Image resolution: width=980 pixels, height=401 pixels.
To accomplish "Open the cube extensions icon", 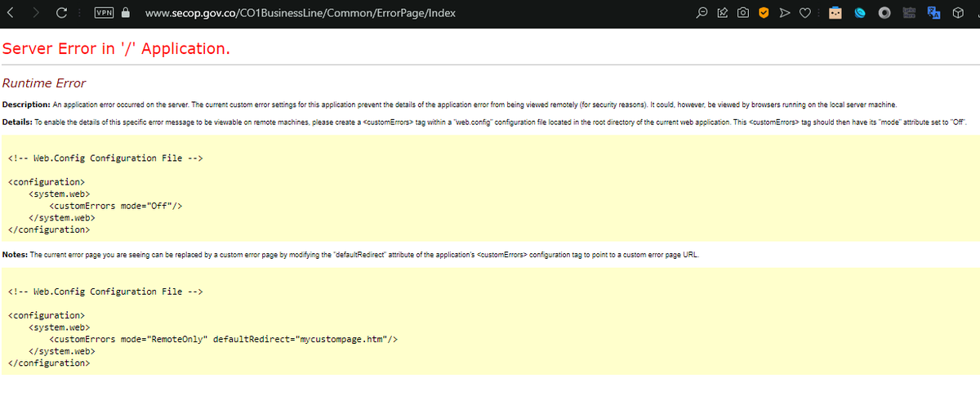I will [959, 13].
